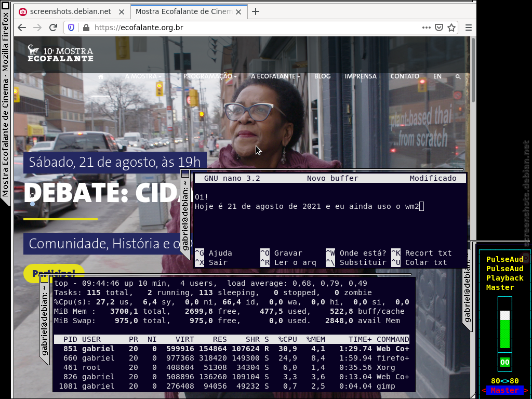Bookmark this page with the star
Viewport: 532px width, 399px height.
pos(451,28)
